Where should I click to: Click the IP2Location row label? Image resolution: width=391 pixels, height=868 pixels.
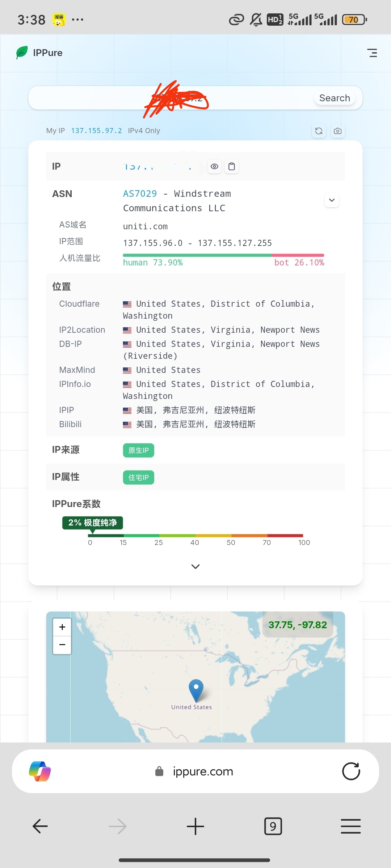82,330
